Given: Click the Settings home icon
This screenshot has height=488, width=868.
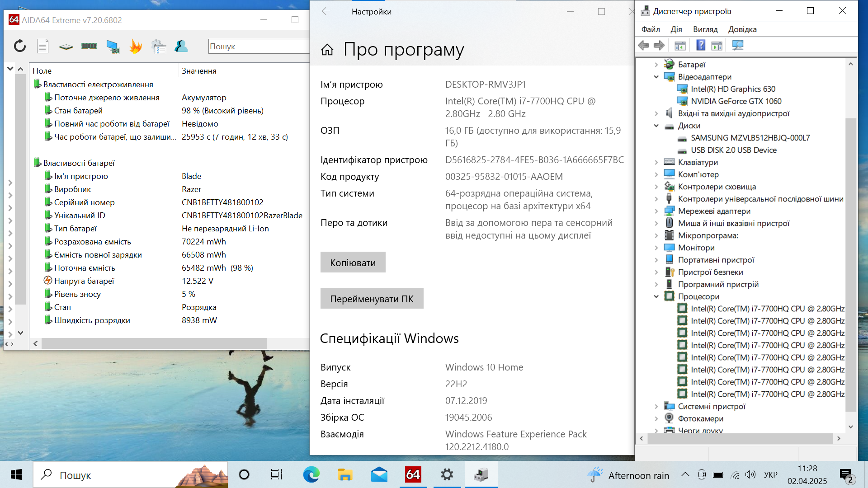Looking at the screenshot, I should 327,50.
